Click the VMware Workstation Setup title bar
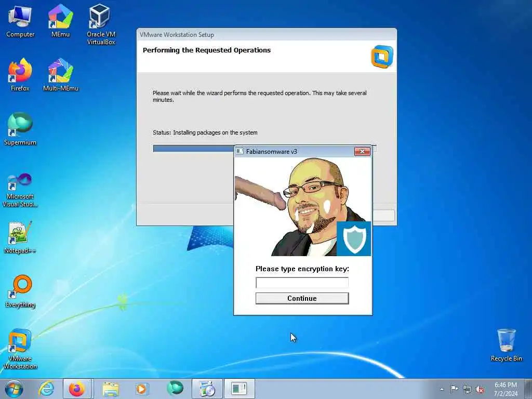 (267, 35)
